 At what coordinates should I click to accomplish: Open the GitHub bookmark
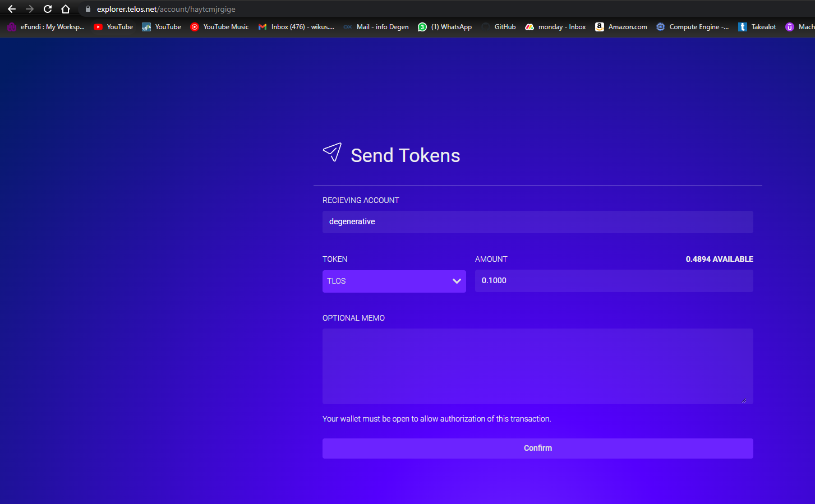pos(499,26)
